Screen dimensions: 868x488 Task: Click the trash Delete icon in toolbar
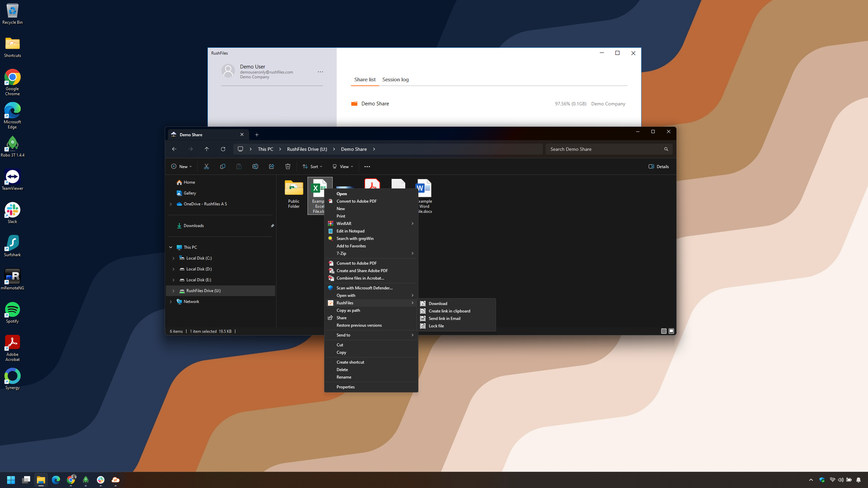(288, 166)
